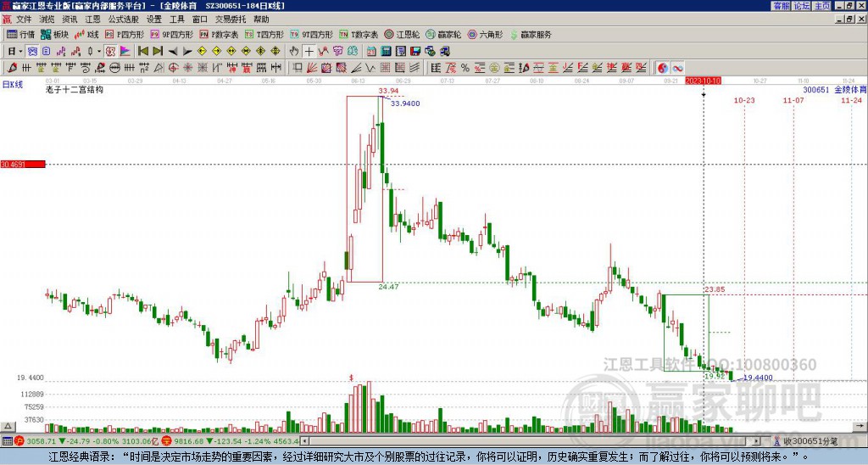The image size is (868, 465).
Task: Click the yin-yang taiji icon
Action: [x=662, y=68]
